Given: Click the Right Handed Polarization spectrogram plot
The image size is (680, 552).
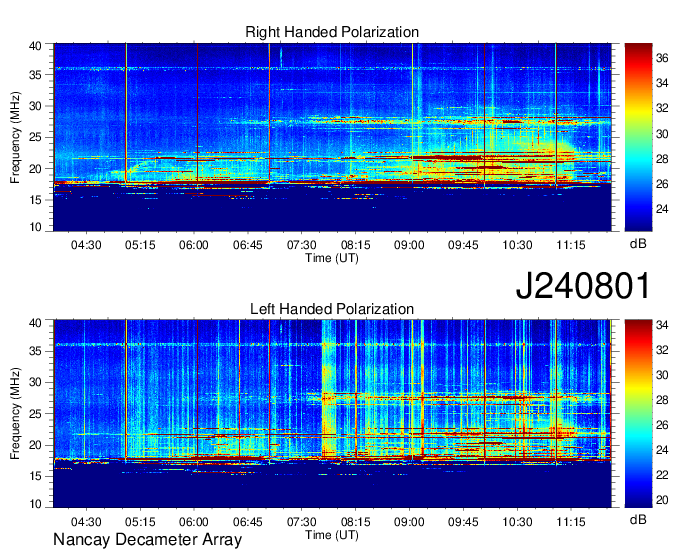Looking at the screenshot, I should tap(332, 137).
